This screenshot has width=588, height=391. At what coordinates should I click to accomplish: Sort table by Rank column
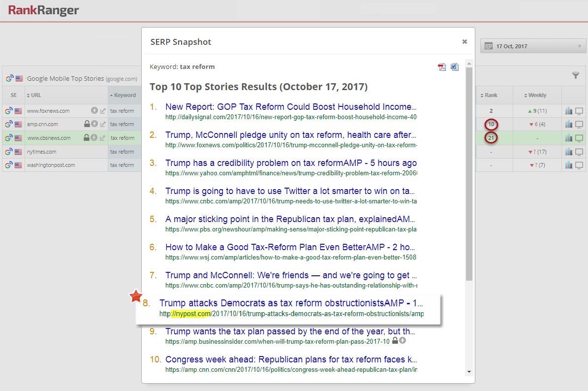[x=491, y=95]
